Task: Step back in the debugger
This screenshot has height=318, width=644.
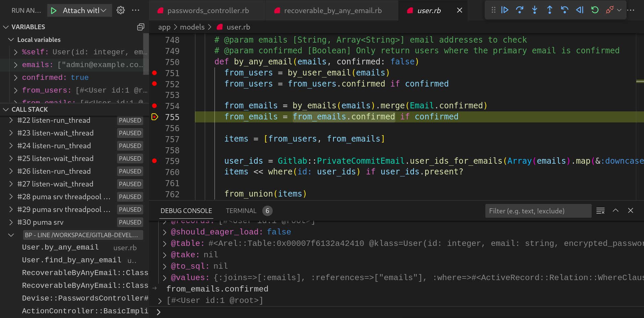Action: point(565,10)
